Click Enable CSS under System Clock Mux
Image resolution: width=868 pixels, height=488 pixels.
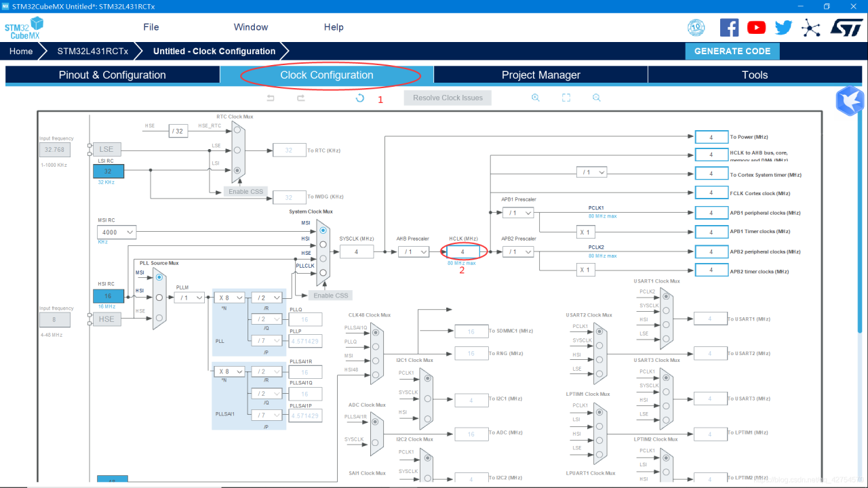pos(330,295)
